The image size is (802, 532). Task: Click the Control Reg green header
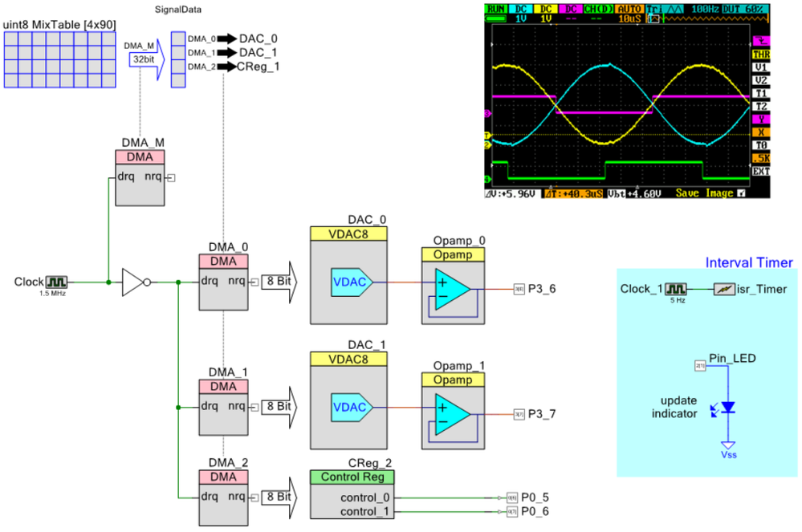pos(352,477)
